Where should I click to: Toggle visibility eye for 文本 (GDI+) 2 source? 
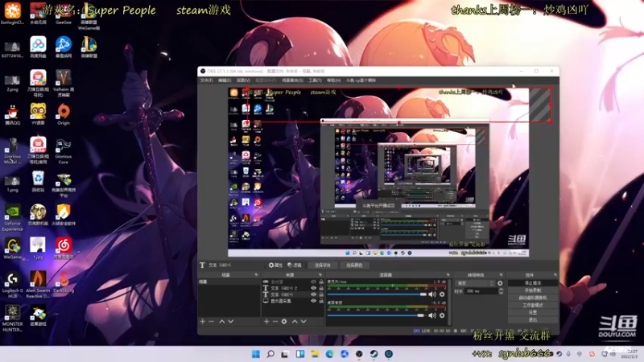[x=314, y=288]
